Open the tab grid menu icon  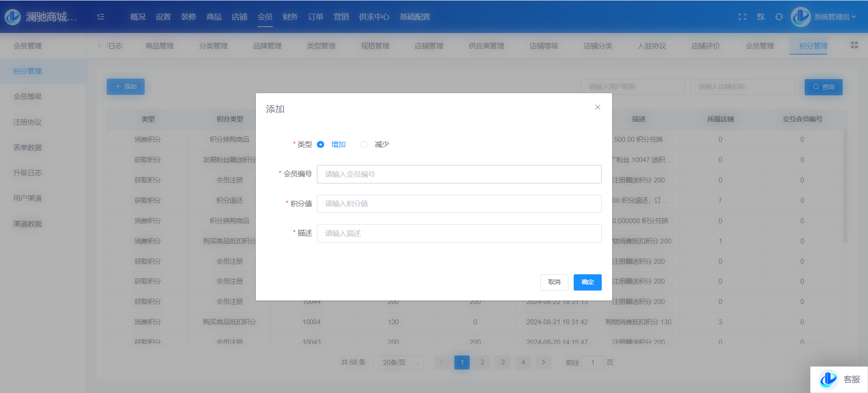(x=854, y=45)
